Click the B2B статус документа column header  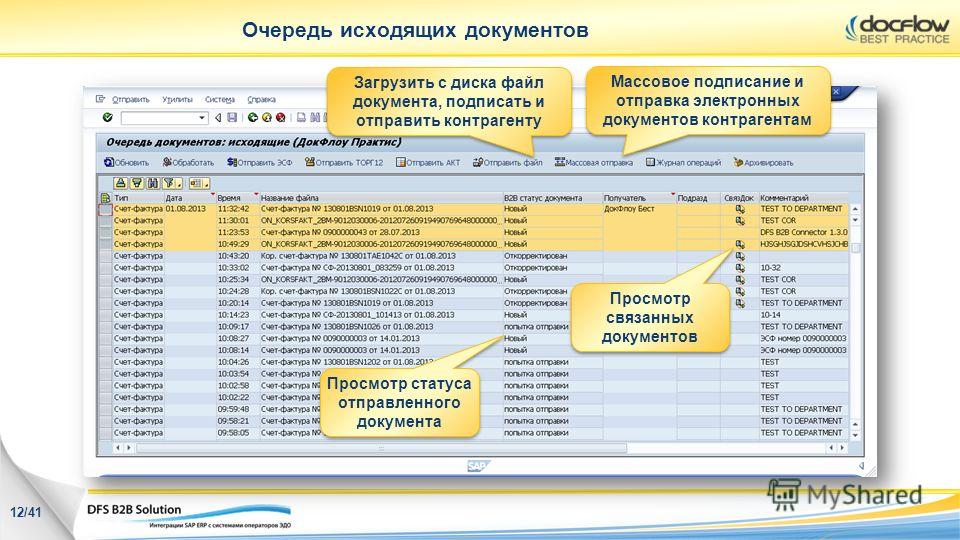tap(552, 198)
